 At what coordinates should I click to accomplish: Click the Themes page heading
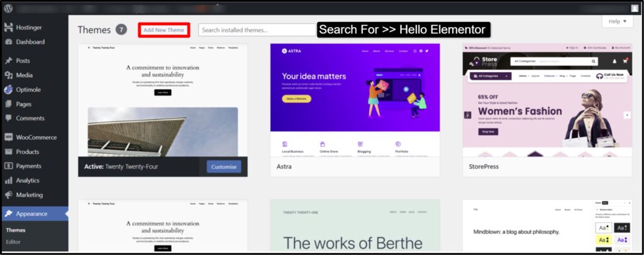pos(94,30)
